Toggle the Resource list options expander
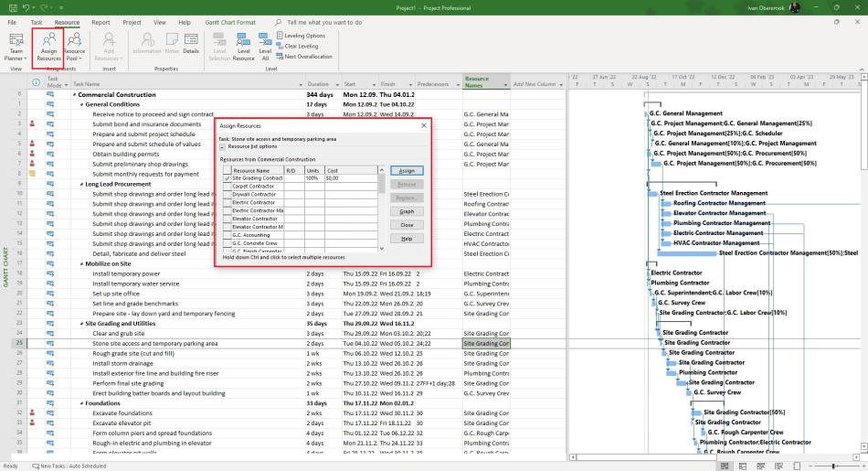The width and height of the screenshot is (868, 471). pyautogui.click(x=223, y=147)
